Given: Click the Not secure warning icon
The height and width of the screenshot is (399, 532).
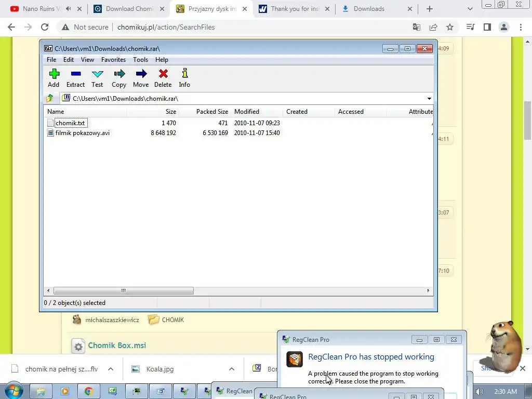Looking at the screenshot, I should pos(65,27).
